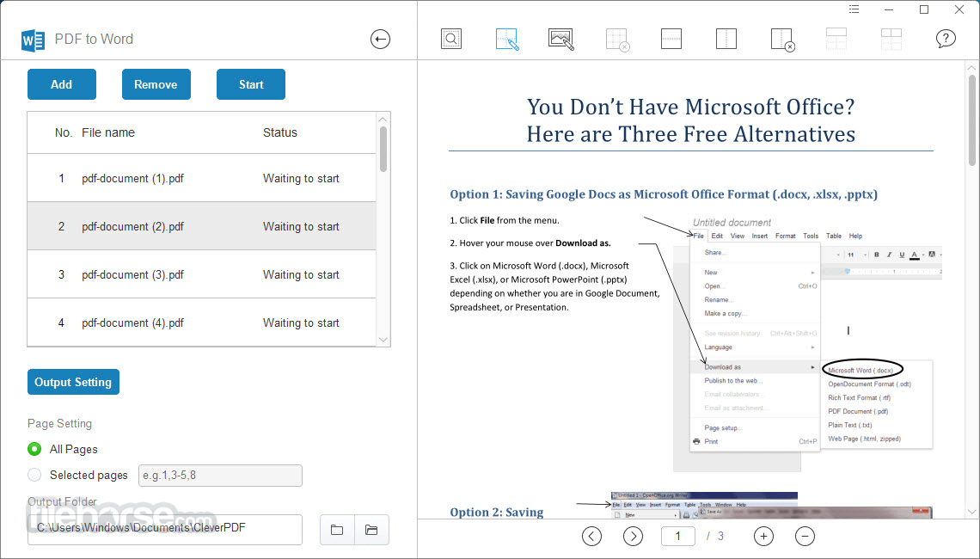Select the add horizontal line tool
Image resolution: width=980 pixels, height=559 pixels.
671,39
